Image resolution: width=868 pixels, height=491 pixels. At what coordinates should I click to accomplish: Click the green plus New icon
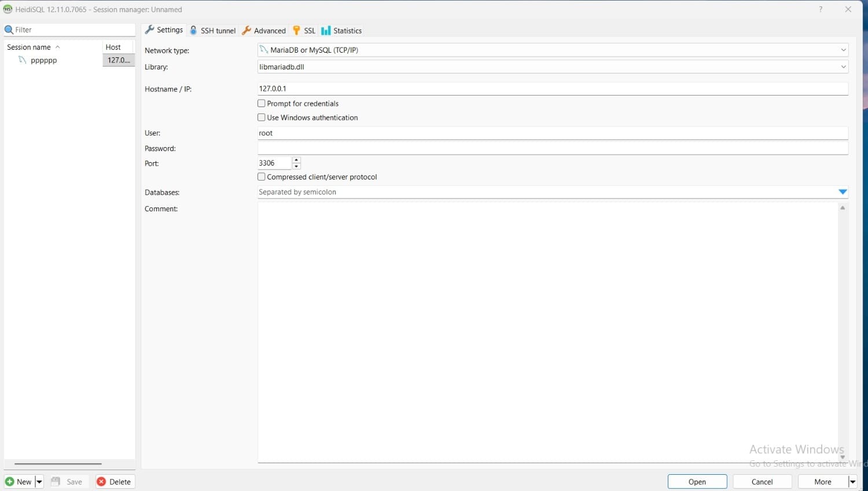tap(10, 482)
